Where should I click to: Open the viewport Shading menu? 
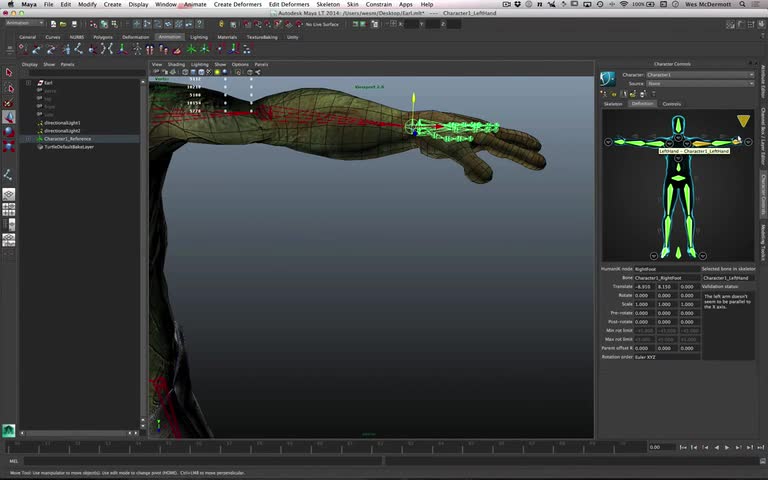point(176,64)
